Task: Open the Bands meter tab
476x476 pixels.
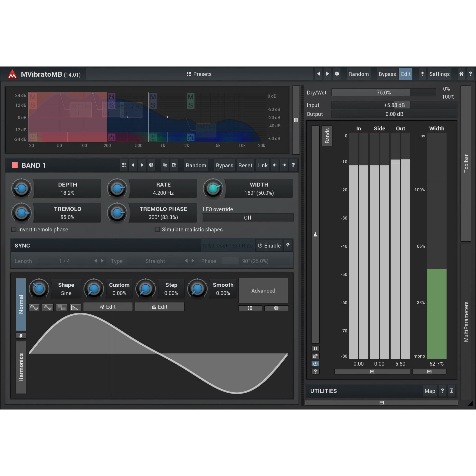Action: click(x=327, y=136)
